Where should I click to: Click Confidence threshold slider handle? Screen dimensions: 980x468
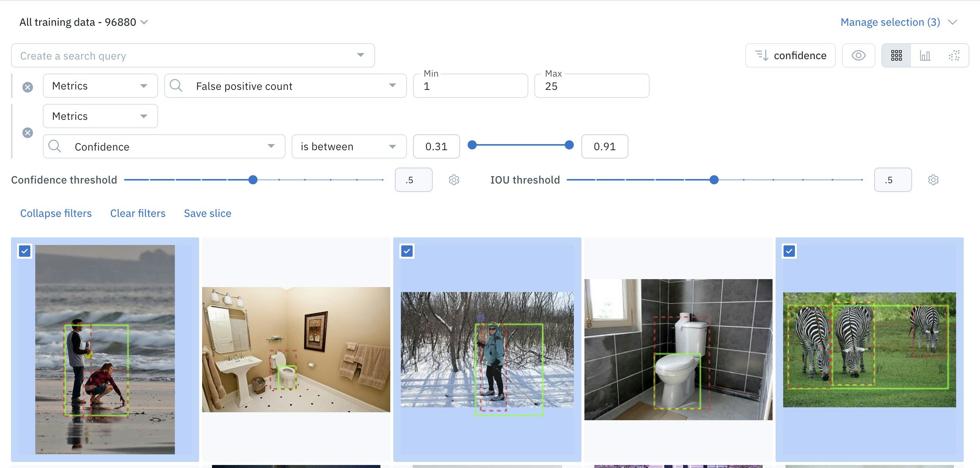[253, 180]
